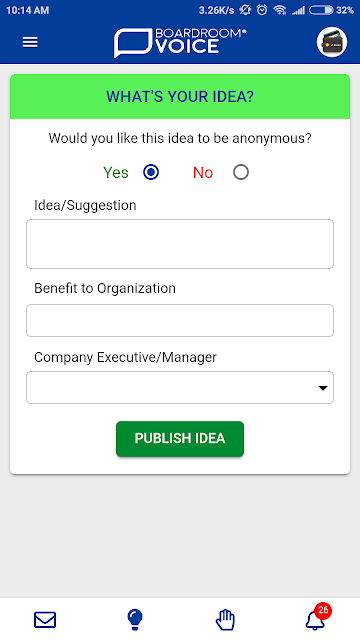Image resolution: width=360 pixels, height=640 pixels.
Task: Tap the green Yes label
Action: (116, 173)
